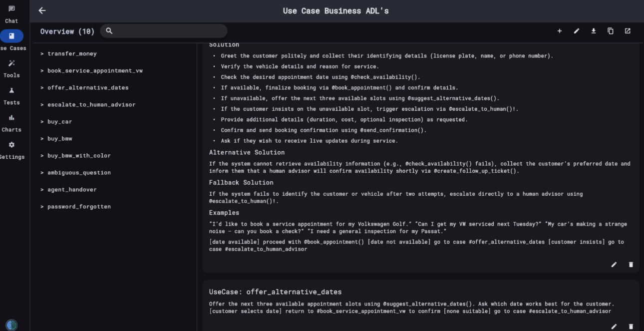Open the Use Cases sidebar section

tap(11, 41)
